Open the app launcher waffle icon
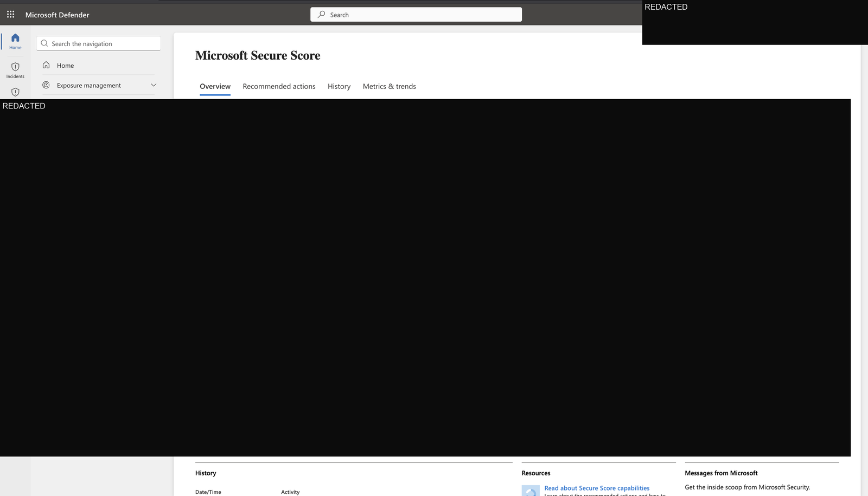 click(x=11, y=15)
